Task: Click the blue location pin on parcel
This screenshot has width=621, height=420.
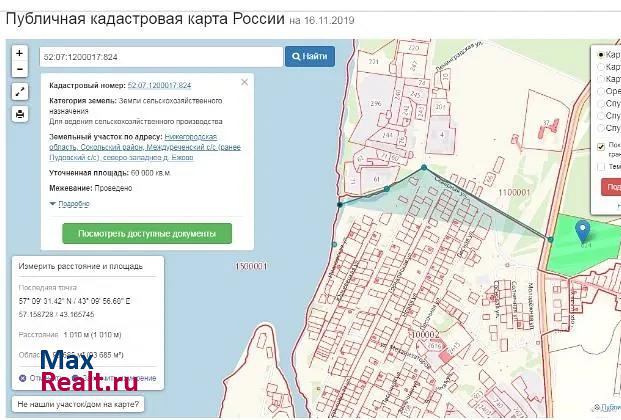Action: [583, 231]
